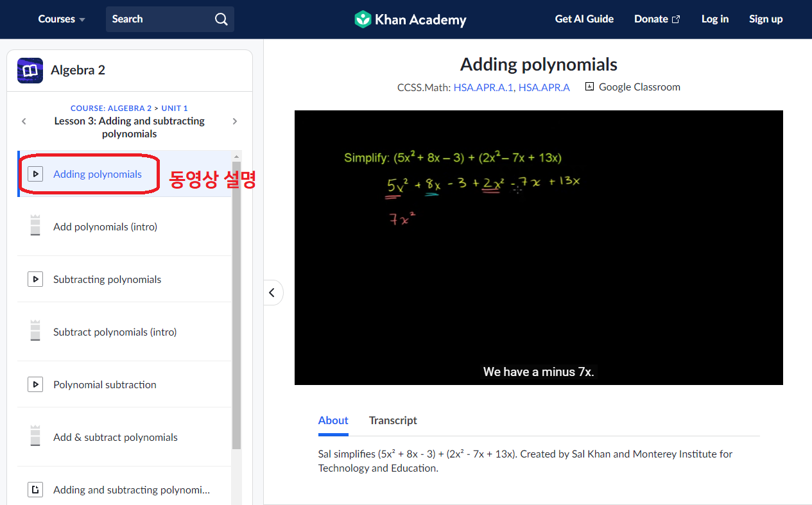Click the 'Adding polynomials' page heading
Screen dimensions: 812x505
click(x=539, y=64)
